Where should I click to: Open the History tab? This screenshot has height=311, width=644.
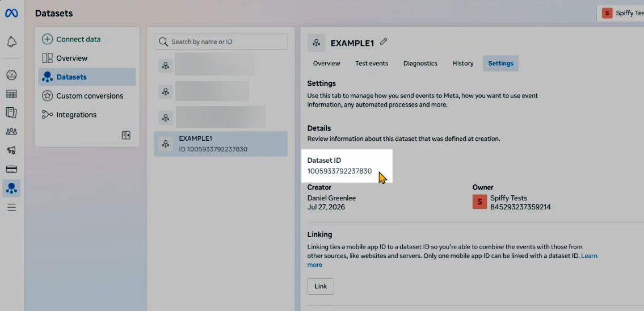click(x=463, y=64)
